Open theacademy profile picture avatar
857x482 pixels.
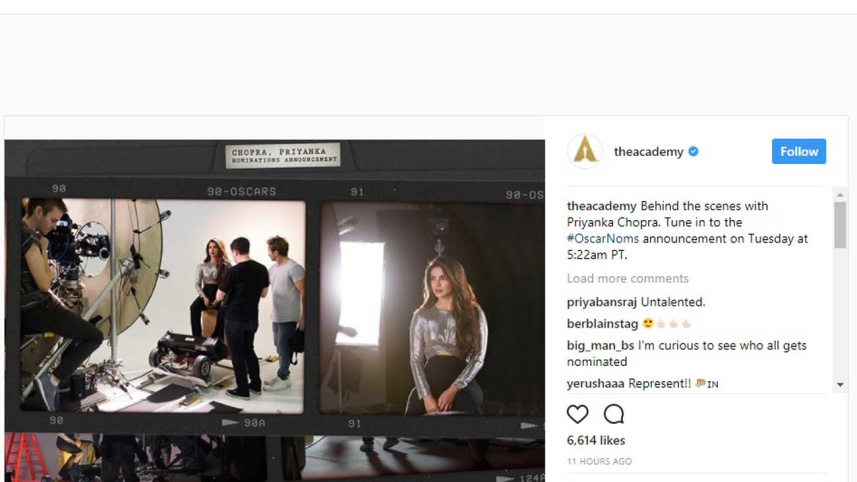pyautogui.click(x=585, y=151)
